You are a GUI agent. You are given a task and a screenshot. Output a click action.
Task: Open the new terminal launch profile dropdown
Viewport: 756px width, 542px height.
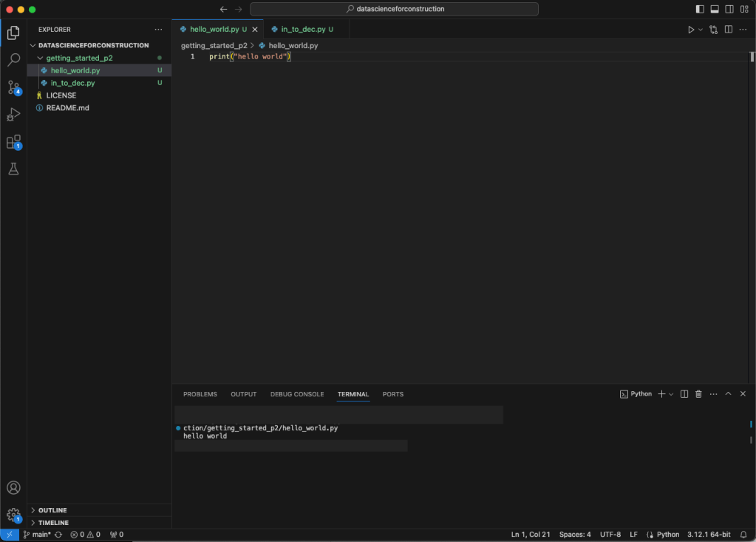pos(671,394)
